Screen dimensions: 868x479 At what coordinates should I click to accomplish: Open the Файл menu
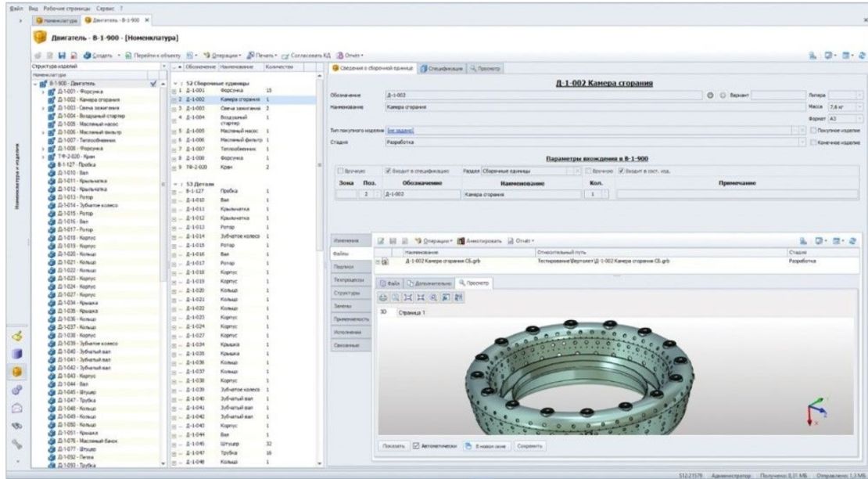pyautogui.click(x=16, y=9)
